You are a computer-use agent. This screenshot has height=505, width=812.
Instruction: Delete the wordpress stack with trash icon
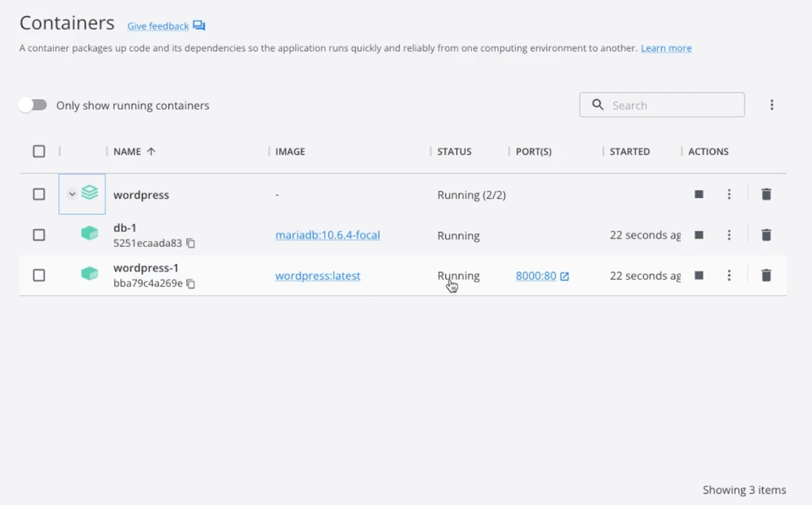click(766, 195)
